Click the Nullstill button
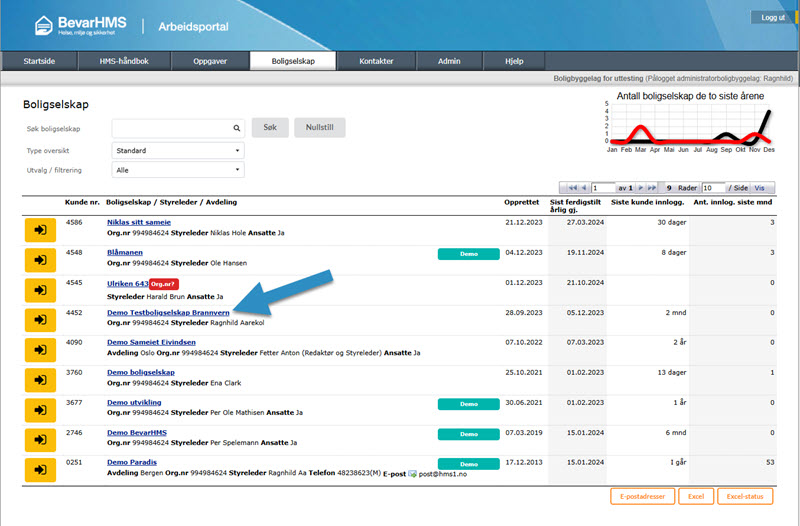Image resolution: width=800 pixels, height=526 pixels. (x=326, y=129)
